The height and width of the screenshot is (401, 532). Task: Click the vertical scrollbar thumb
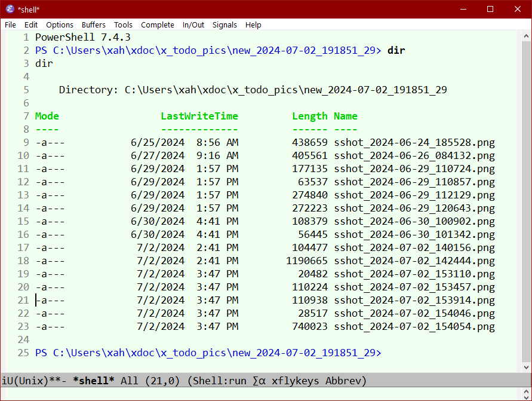click(x=526, y=201)
